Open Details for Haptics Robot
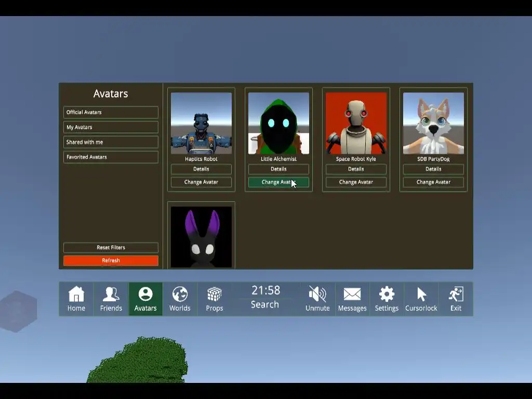 (201, 169)
